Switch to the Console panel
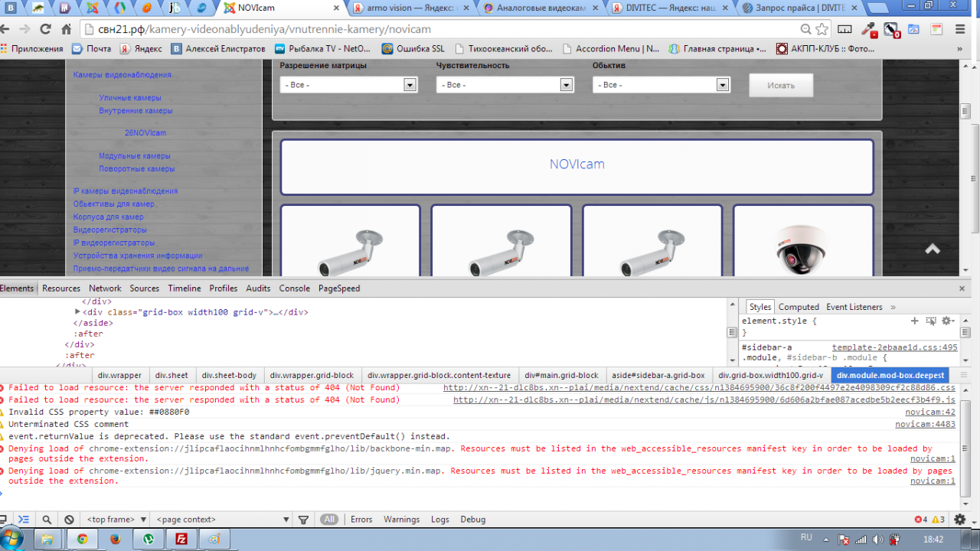The width and height of the screenshot is (980, 551). (294, 289)
